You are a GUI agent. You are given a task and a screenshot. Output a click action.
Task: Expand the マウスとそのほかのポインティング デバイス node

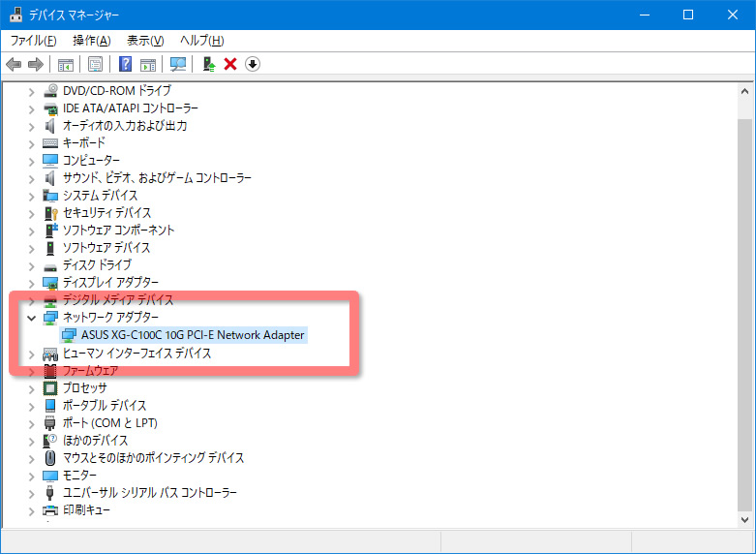click(31, 459)
